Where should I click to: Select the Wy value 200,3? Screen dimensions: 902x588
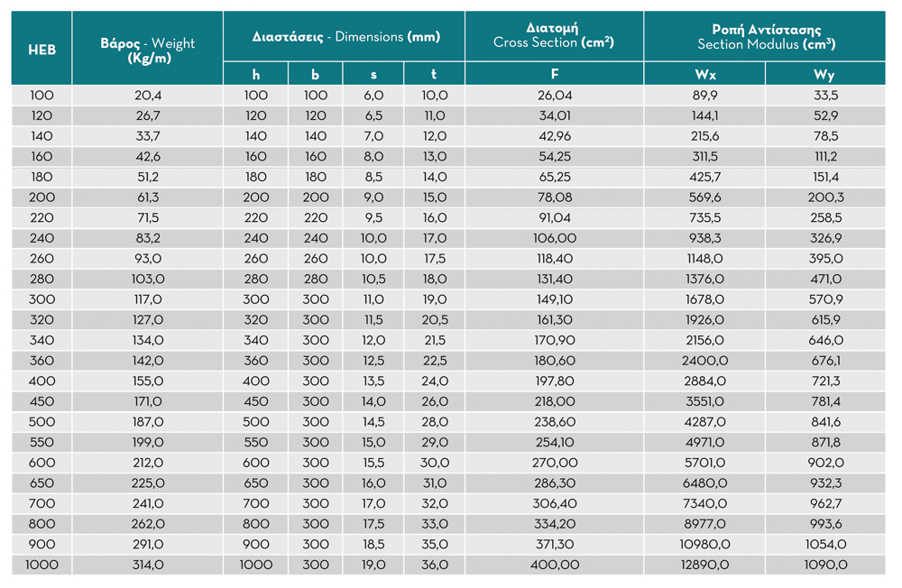(824, 198)
